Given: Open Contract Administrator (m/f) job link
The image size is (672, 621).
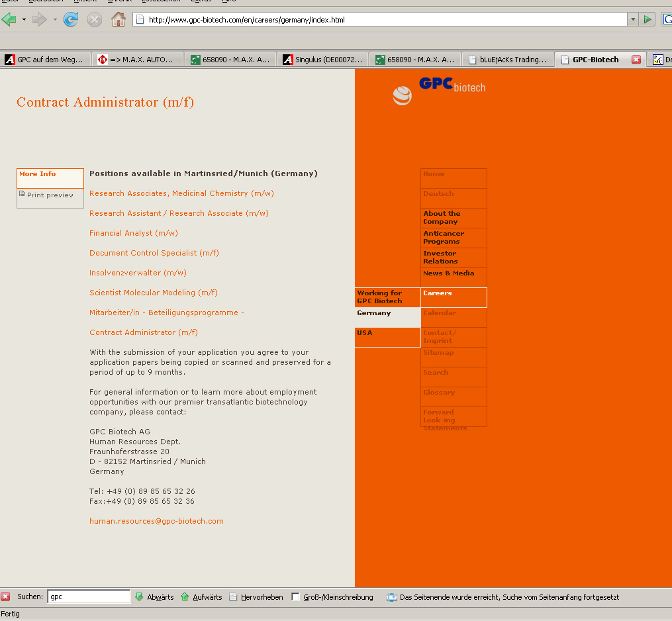Looking at the screenshot, I should (143, 332).
